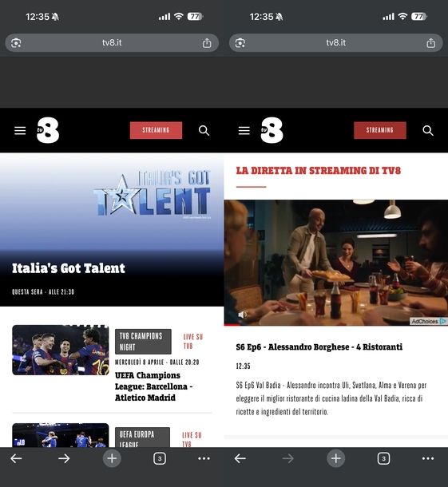Go back in left browser toolbar

coord(16,458)
